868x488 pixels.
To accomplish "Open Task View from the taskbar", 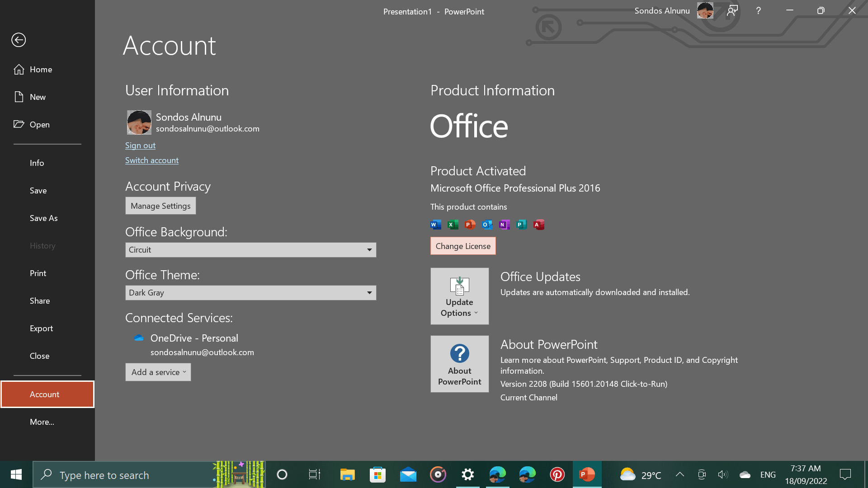I will pos(314,474).
